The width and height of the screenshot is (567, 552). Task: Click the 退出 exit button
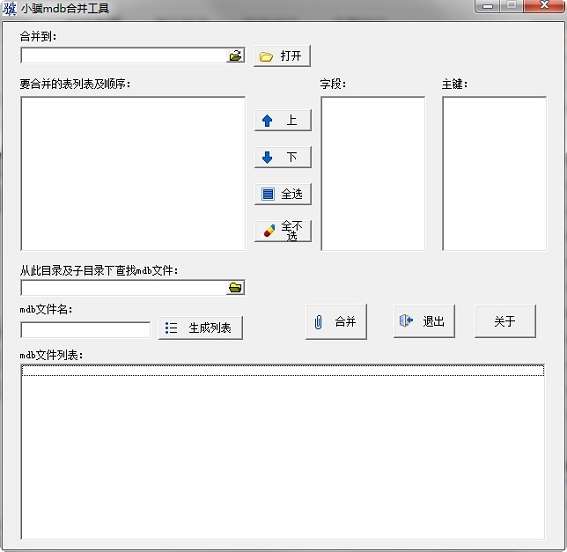pyautogui.click(x=424, y=321)
